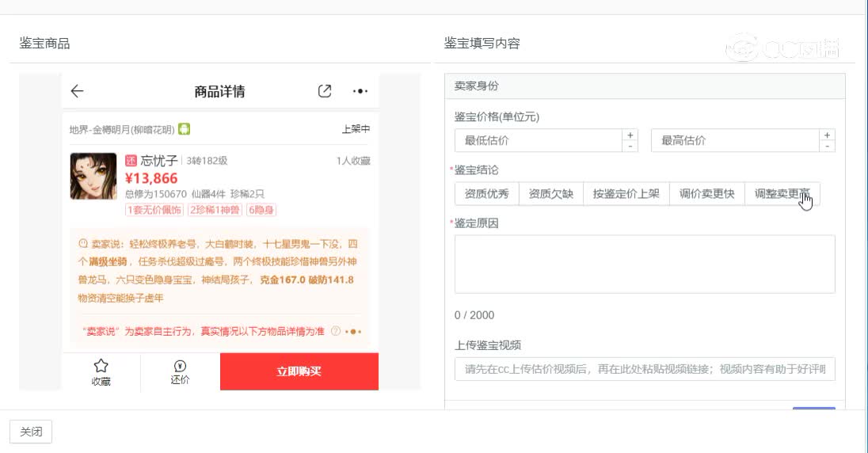The width and height of the screenshot is (868, 453).
Task: Click the 卖家说 speech icon
Action: coord(83,243)
